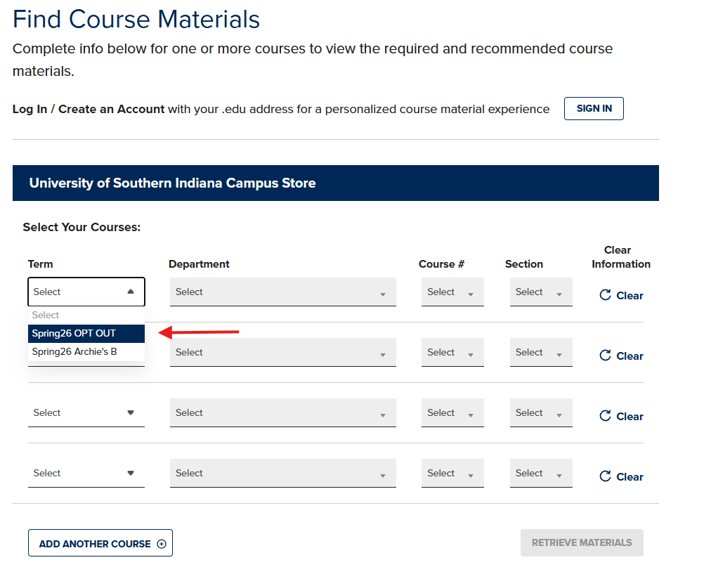Open the third row Course # dropdown
The width and height of the screenshot is (704, 586).
click(x=452, y=413)
